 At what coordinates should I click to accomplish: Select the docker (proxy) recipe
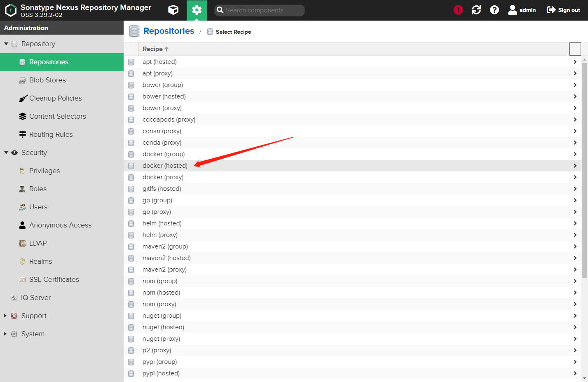(352, 177)
